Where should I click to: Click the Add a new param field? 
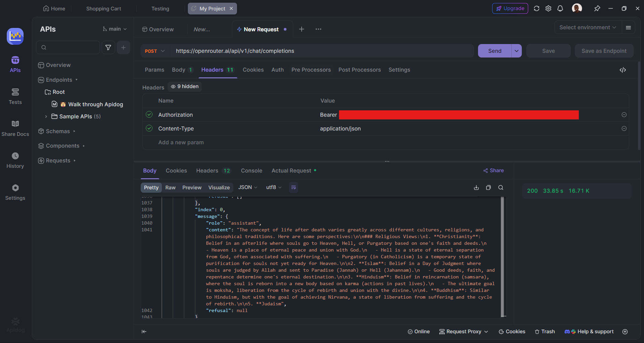(181, 143)
